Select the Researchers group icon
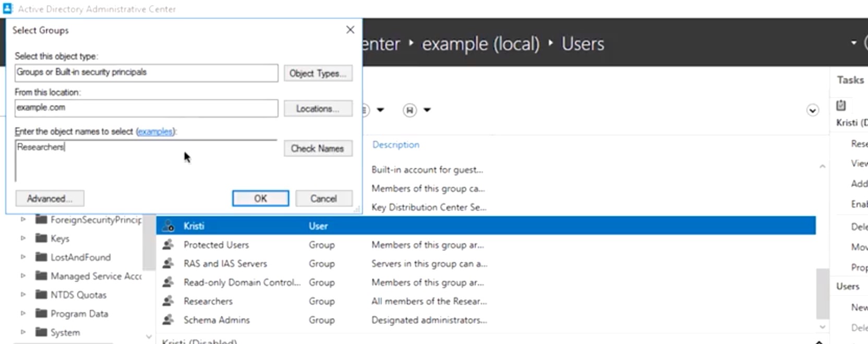The width and height of the screenshot is (868, 344). click(168, 301)
